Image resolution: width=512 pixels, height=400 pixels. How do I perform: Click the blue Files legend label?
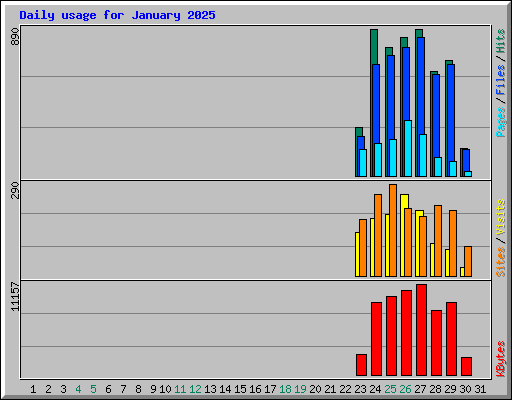coord(501,80)
